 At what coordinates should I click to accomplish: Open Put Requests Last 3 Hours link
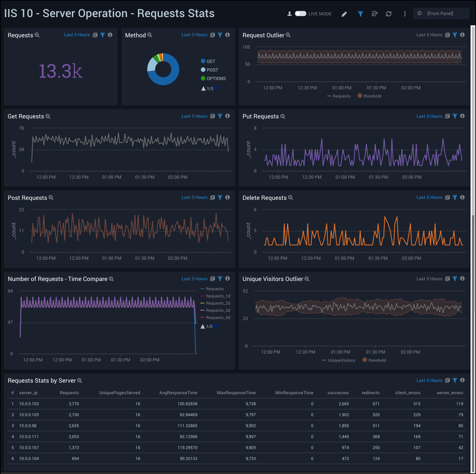[429, 116]
